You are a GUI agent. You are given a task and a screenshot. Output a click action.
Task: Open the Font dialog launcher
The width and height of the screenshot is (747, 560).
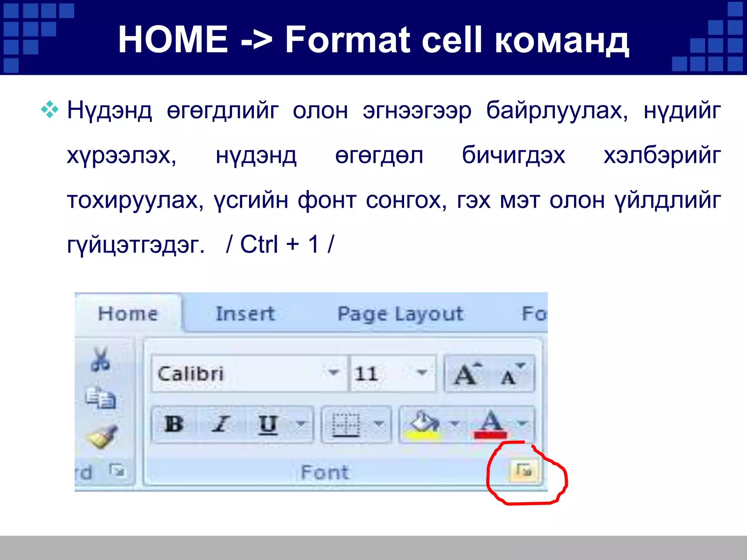point(524,471)
